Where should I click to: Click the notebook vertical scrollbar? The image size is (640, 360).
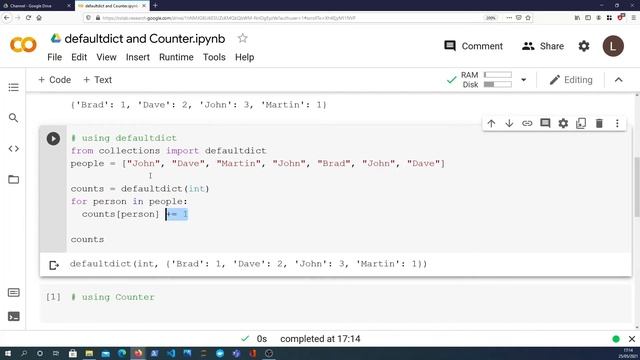[x=637, y=188]
